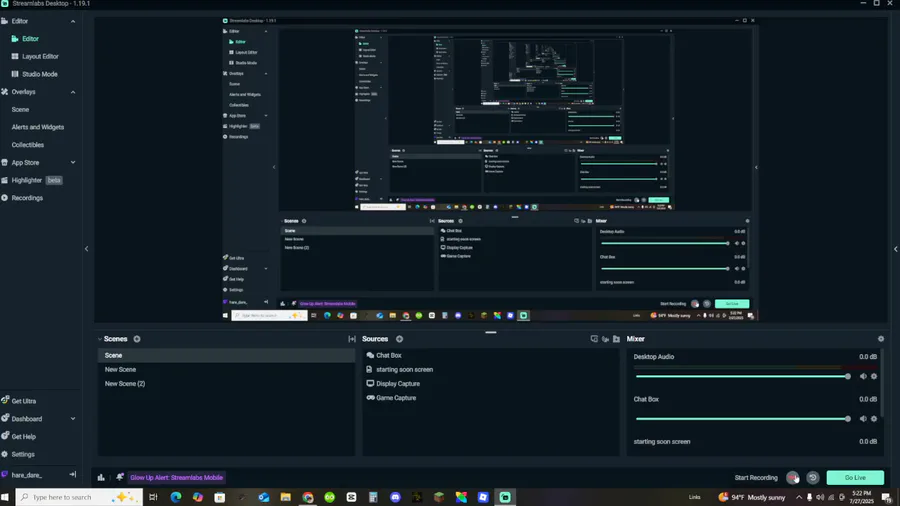Image resolution: width=900 pixels, height=506 pixels.
Task: Open File Explorer from the taskbar
Action: (285, 497)
